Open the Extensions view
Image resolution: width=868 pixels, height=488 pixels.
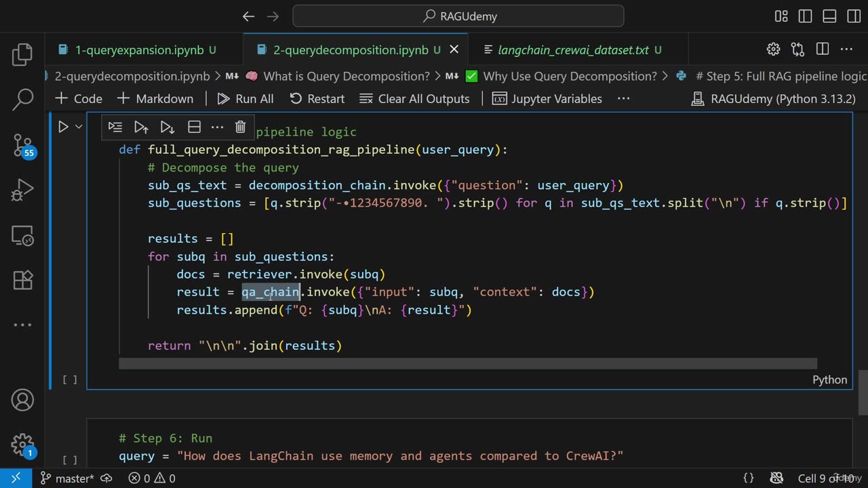22,280
